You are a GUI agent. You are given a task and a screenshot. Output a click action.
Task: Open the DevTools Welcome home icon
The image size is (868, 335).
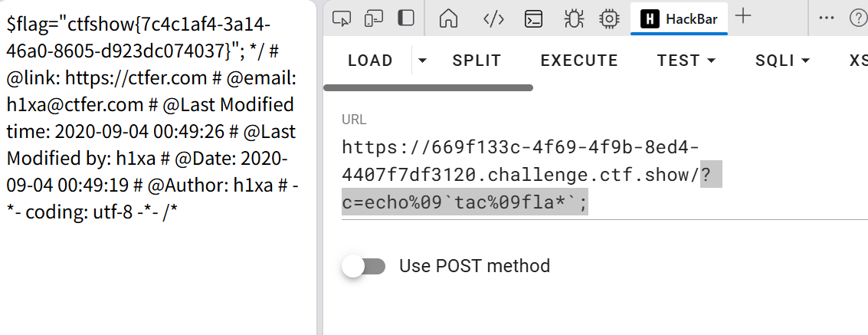(x=449, y=18)
